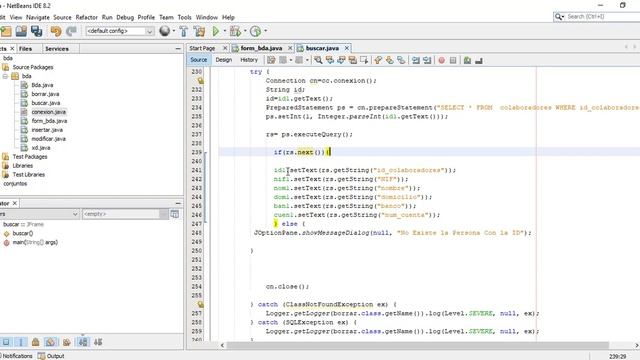
Task: Select the Libraries node
Action: [x=22, y=166]
